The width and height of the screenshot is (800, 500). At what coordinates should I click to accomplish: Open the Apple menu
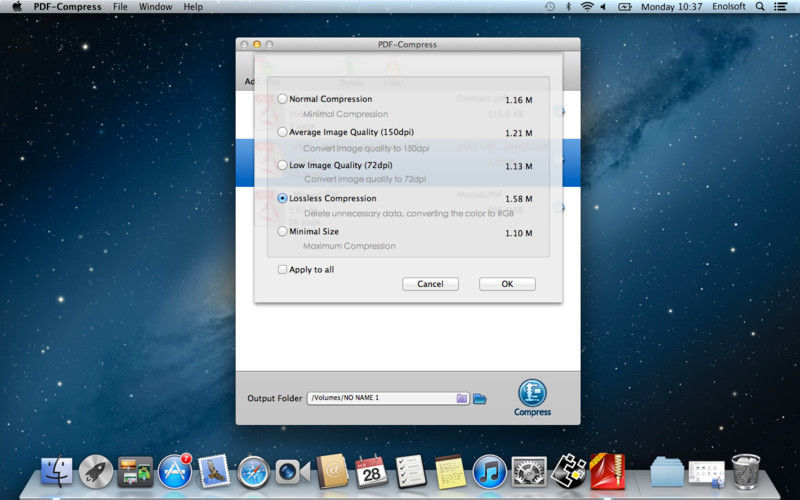(x=17, y=7)
